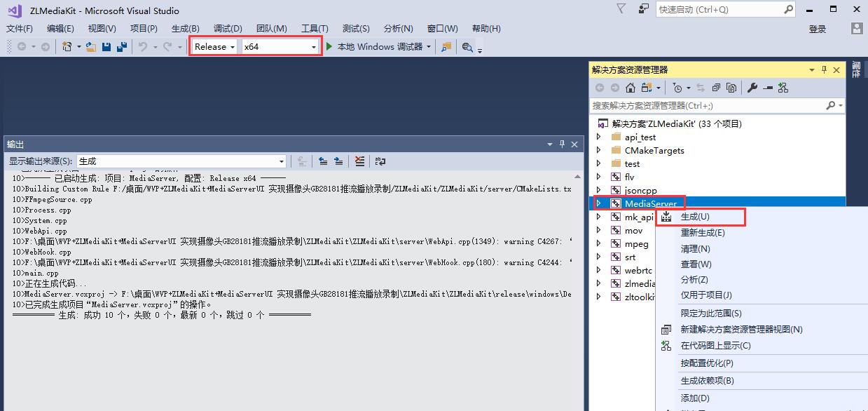The image size is (868, 411).
Task: Open the Release configuration dropdown
Action: click(x=214, y=47)
